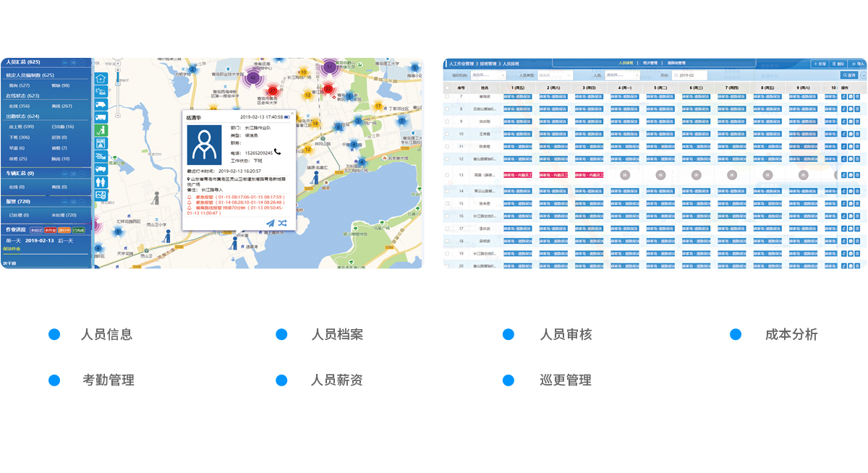Click the phone icon beside 15265209245
The width and height of the screenshot is (868, 473).
(x=278, y=152)
